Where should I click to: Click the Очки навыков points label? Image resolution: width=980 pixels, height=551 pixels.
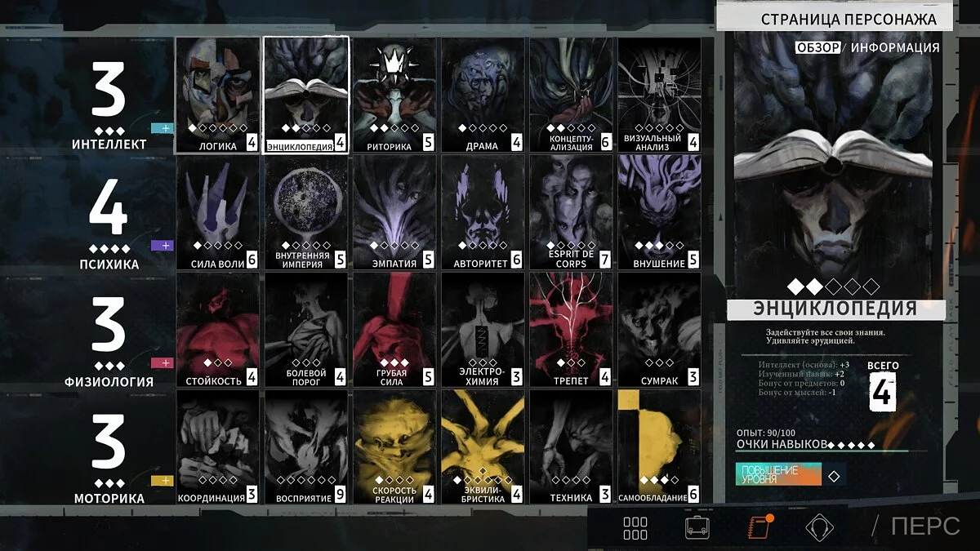(x=781, y=444)
